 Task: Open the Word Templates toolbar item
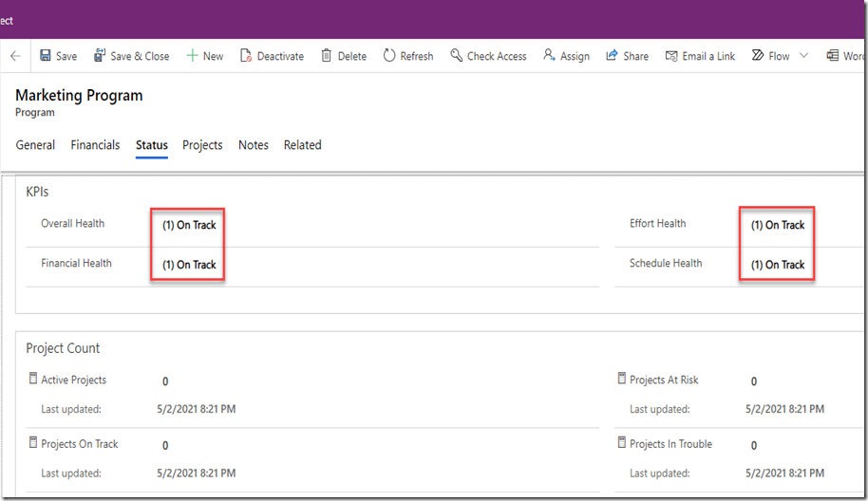(x=845, y=56)
